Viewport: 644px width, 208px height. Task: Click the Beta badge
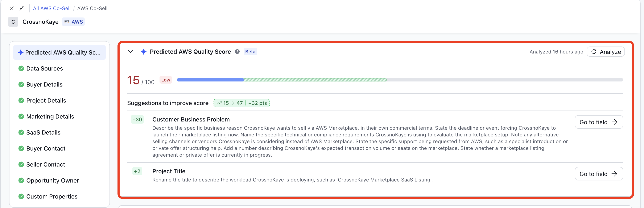250,52
